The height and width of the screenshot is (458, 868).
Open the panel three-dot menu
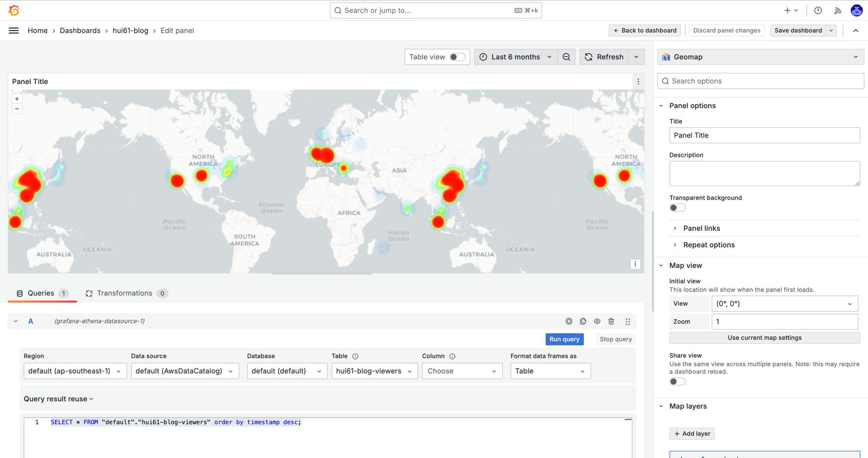(638, 81)
